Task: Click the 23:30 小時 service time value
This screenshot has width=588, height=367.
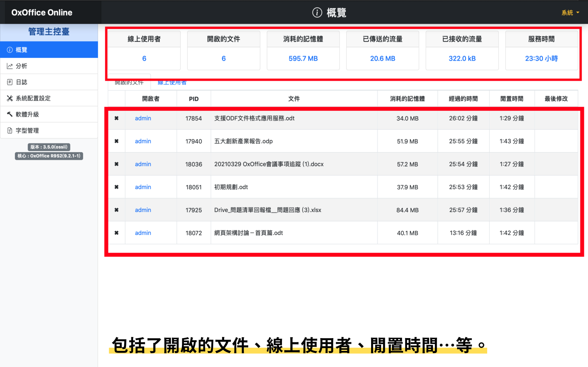Action: click(x=541, y=59)
